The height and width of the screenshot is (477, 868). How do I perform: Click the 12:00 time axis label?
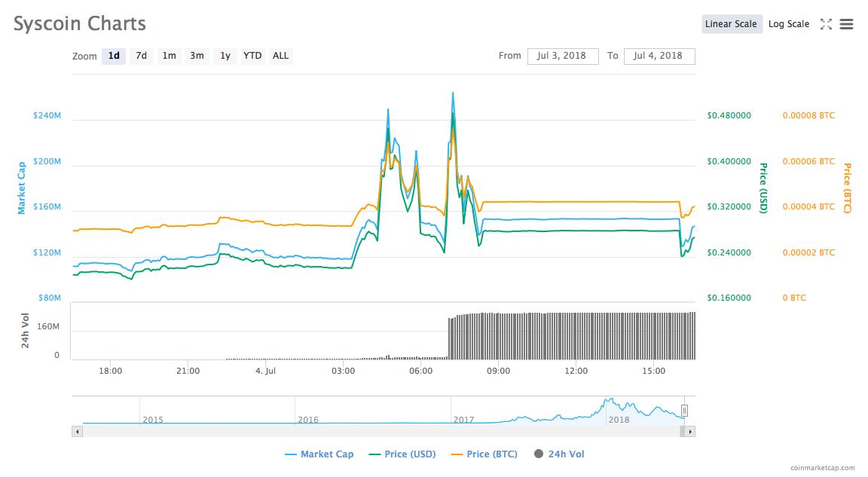pos(576,371)
